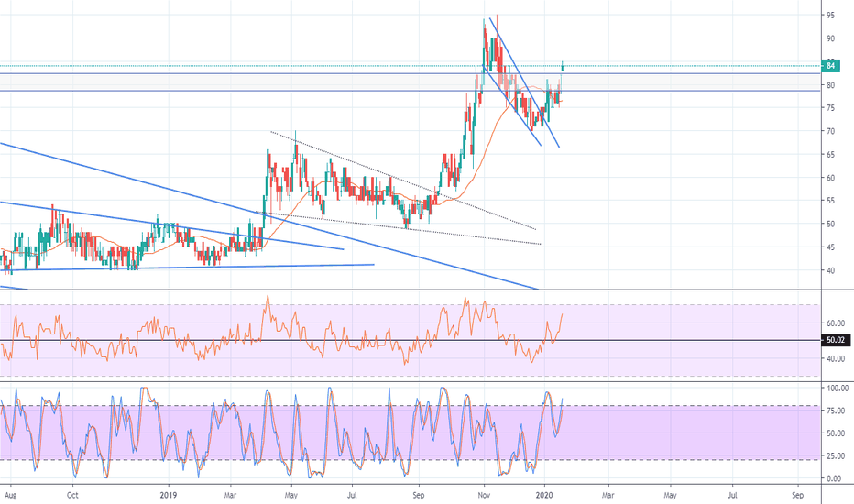This screenshot has width=854, height=504.
Task: Click the 75.00 stochastic scale label
Action: tap(836, 411)
